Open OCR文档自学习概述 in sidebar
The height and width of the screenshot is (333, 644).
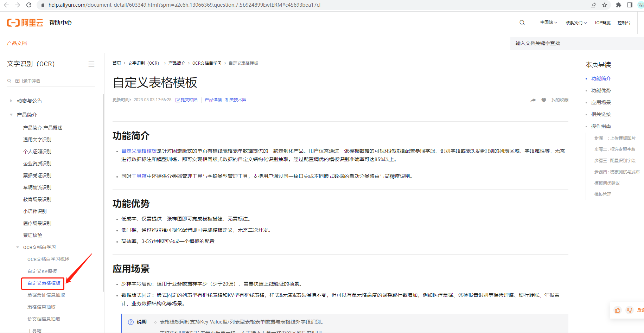49,259
